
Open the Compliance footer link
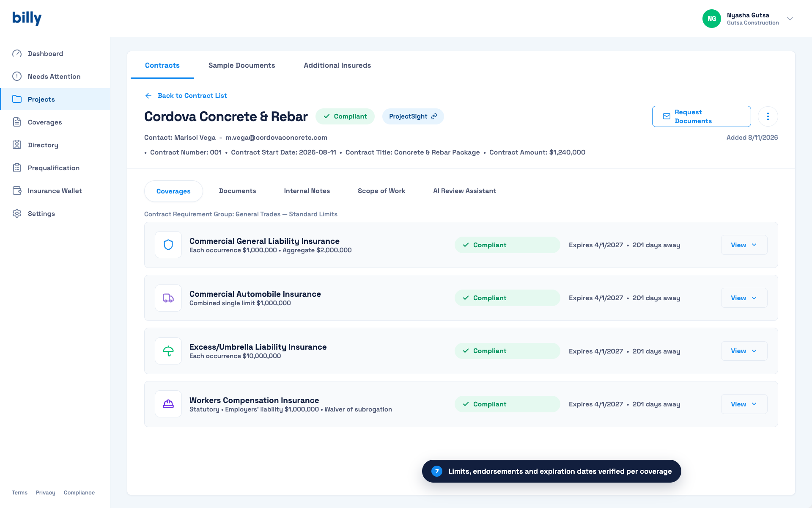pos(79,492)
